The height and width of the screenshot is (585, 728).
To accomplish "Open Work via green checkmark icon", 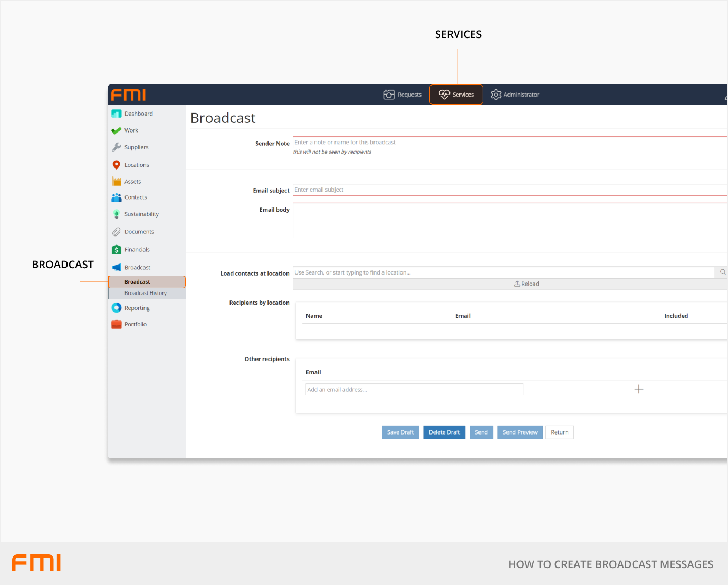I will [x=117, y=130].
